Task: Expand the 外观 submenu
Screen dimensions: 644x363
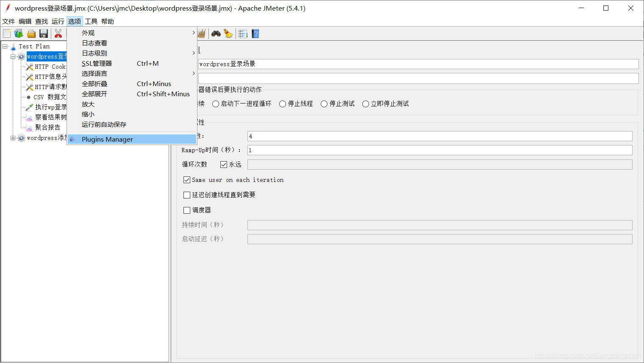Action: [x=132, y=33]
